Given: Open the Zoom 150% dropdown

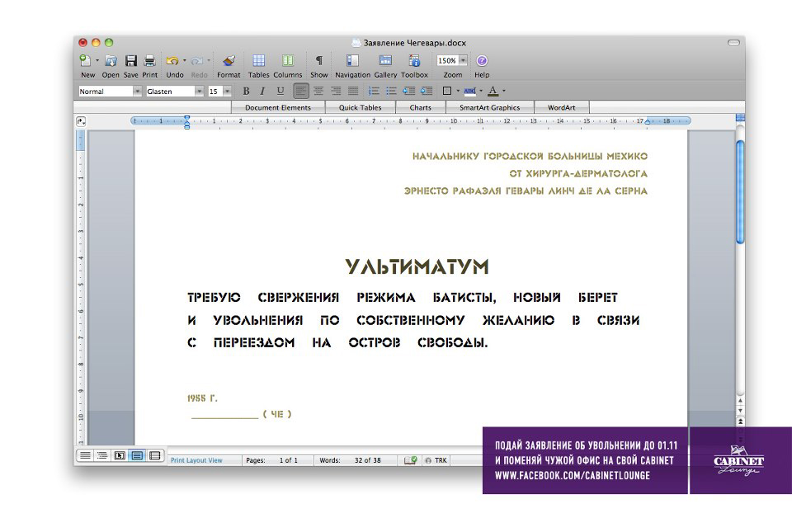Looking at the screenshot, I should [x=463, y=60].
